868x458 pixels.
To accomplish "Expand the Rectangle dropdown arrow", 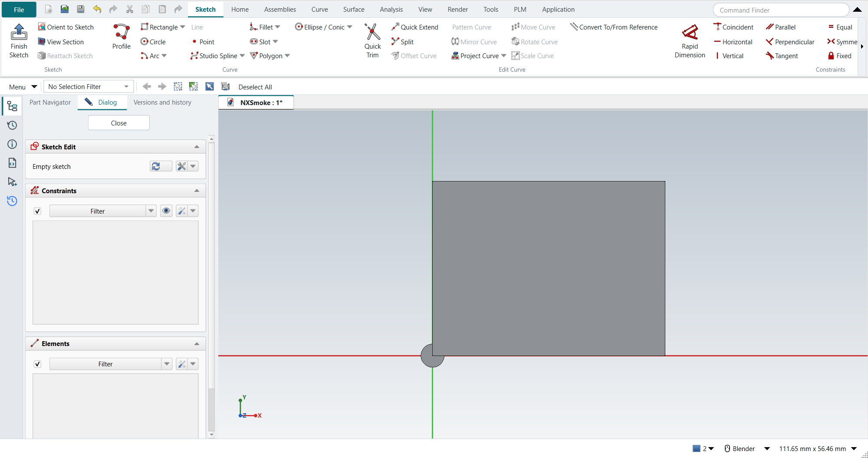I will point(183,27).
